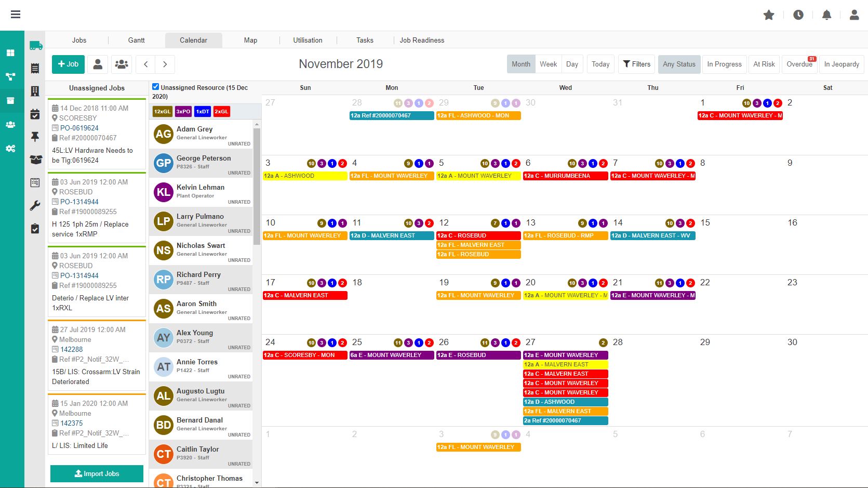
Task: Open the 12a C - MURRUMBEENA event
Action: [x=565, y=176]
